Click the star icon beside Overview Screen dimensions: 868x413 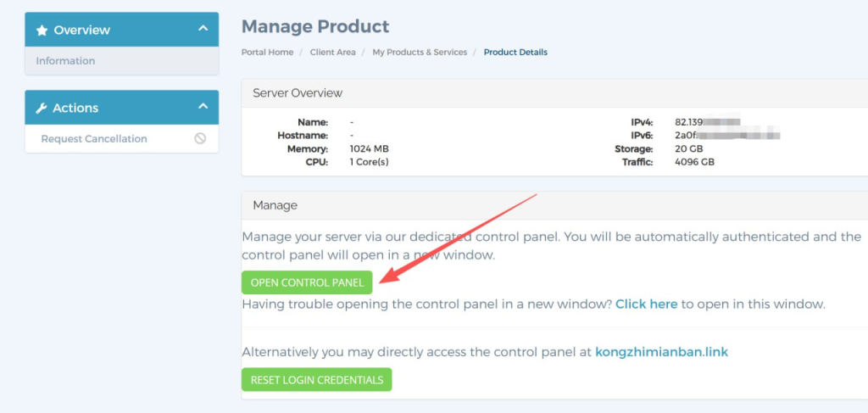tap(42, 30)
